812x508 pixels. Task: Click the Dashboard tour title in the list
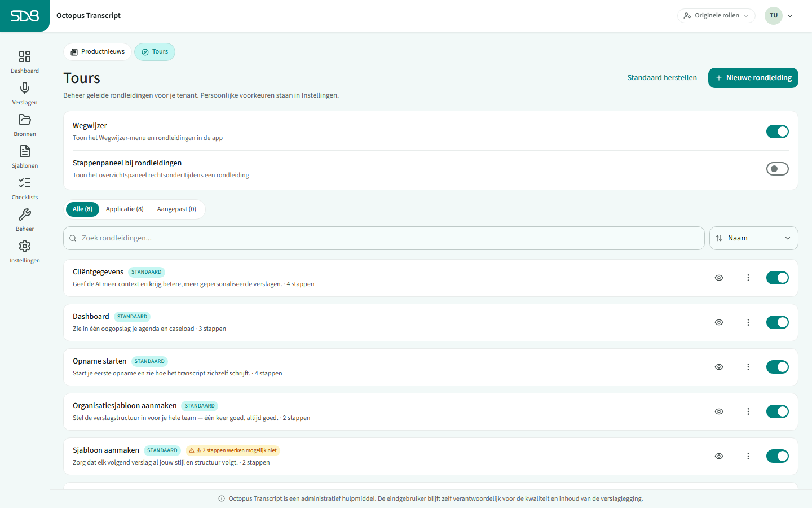[x=91, y=317]
